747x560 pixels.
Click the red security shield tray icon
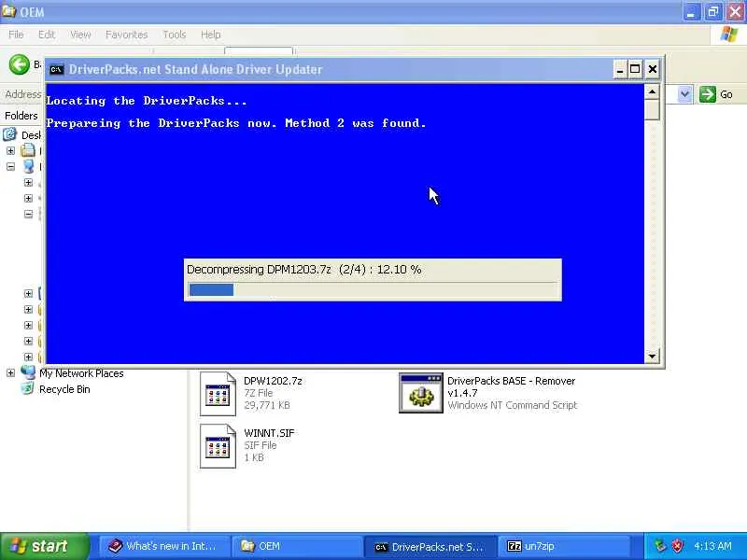pyautogui.click(x=677, y=546)
